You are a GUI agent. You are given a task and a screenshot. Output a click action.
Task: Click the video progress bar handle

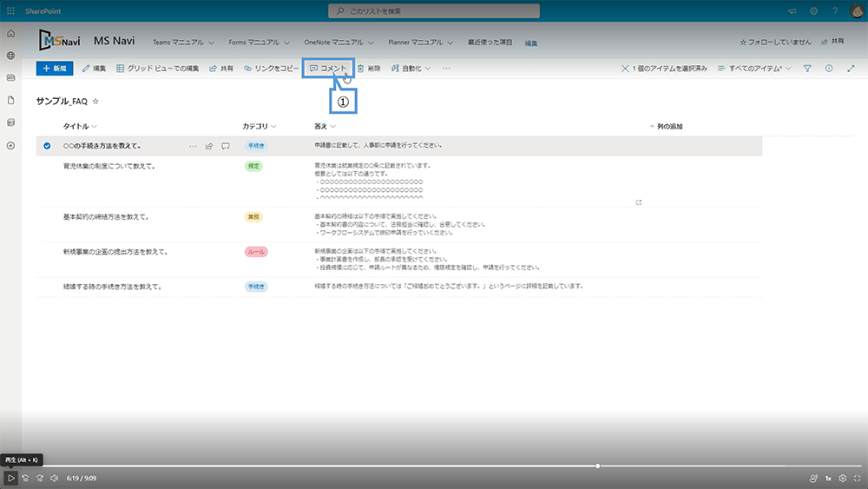pyautogui.click(x=597, y=466)
